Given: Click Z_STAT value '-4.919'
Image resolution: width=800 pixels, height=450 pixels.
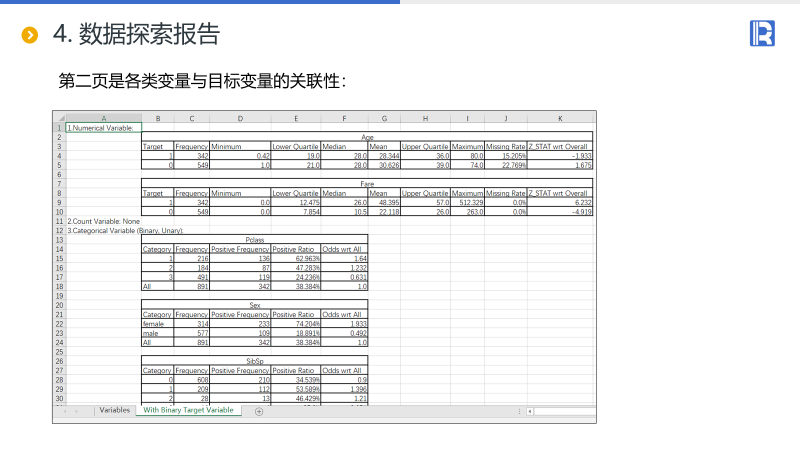Looking at the screenshot, I should click(560, 212).
